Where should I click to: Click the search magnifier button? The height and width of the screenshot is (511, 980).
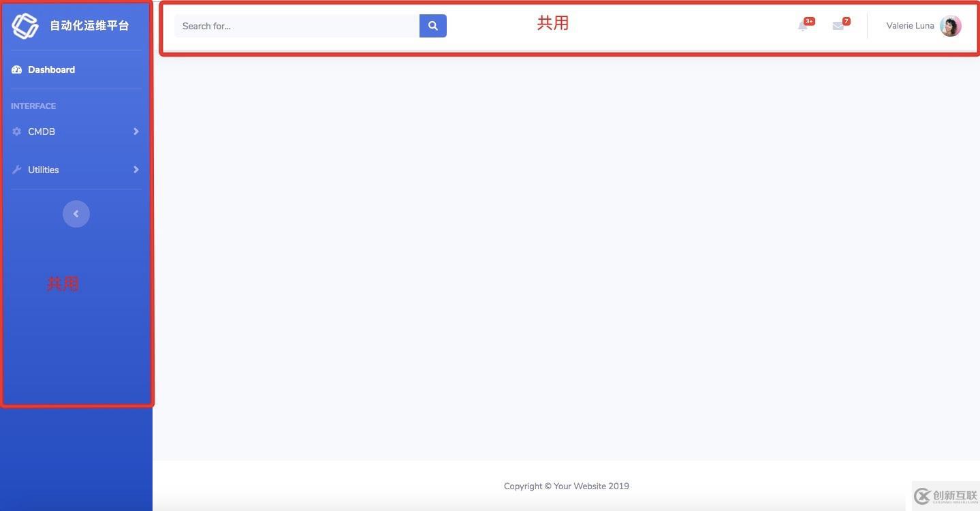coord(432,25)
